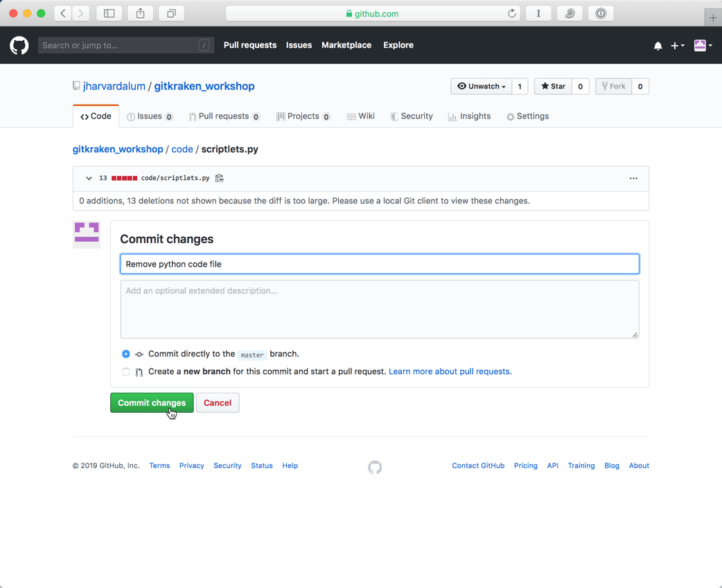This screenshot has height=588, width=722.
Task: Switch to the Pull requests tab
Action: pyautogui.click(x=224, y=116)
